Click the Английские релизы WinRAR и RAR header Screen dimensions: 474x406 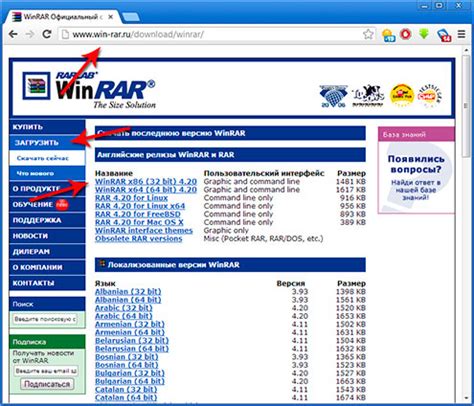coord(230,155)
